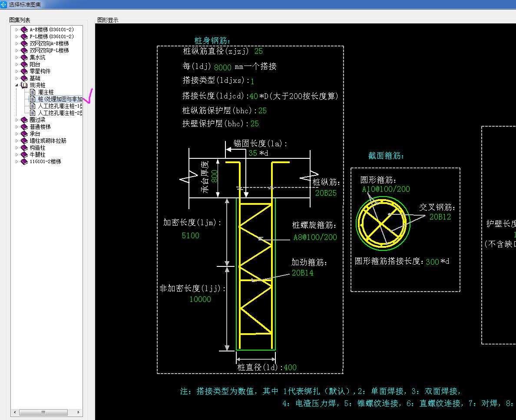516x420 pixels.
Task: Click the document icon beside 桩(处理加密与非加
Action: click(x=33, y=99)
